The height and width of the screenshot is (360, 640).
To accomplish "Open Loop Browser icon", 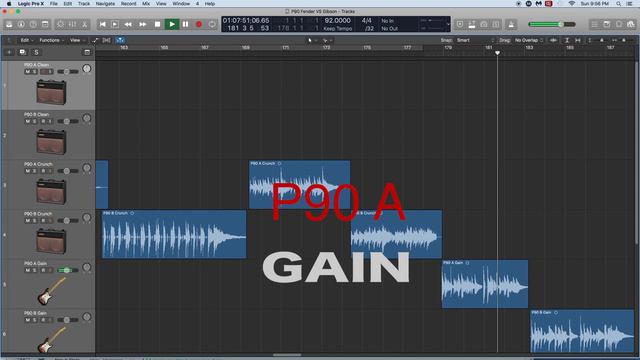I will [x=619, y=24].
